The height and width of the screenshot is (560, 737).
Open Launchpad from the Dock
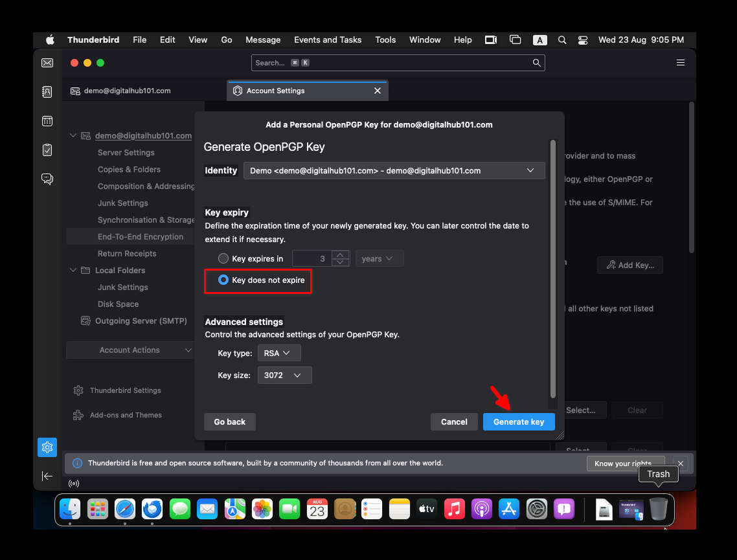98,509
